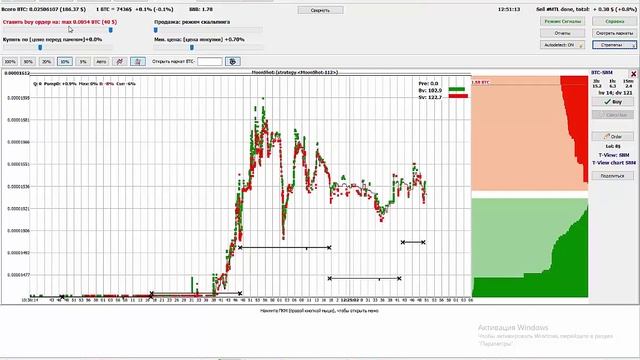Click the BTC-SBM market title
The height and width of the screenshot is (360, 640).
point(602,73)
